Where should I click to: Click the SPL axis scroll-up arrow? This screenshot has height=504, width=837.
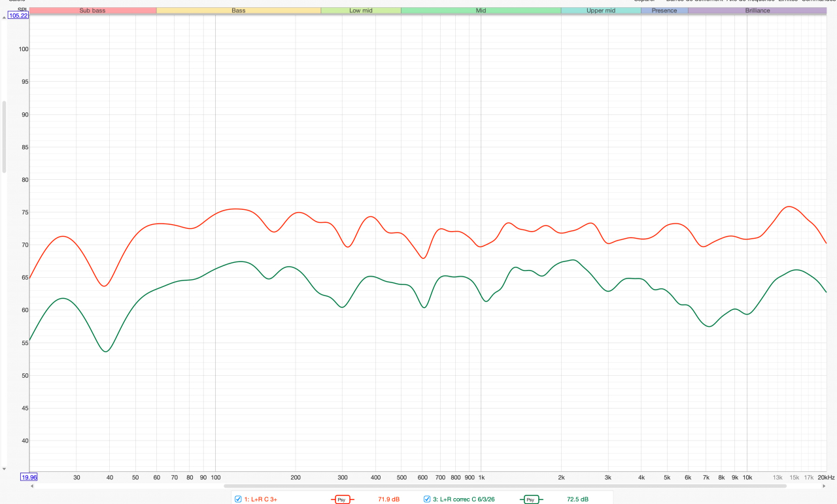point(5,18)
